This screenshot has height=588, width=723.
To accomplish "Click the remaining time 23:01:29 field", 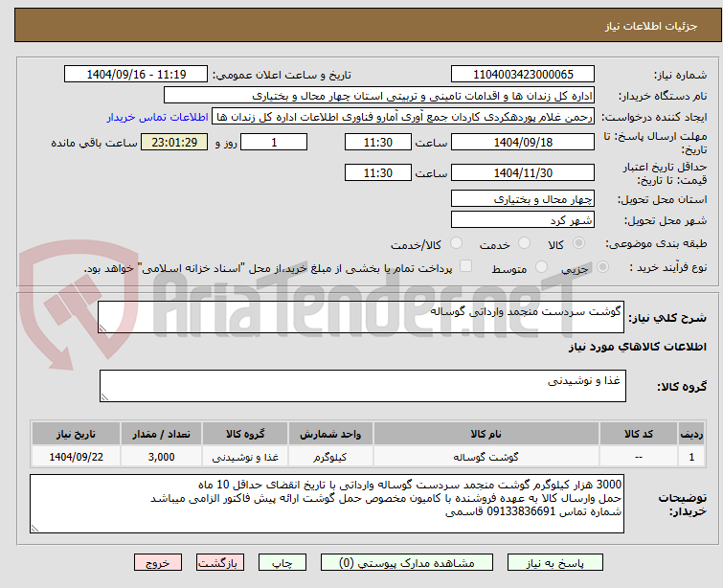I will [x=174, y=142].
